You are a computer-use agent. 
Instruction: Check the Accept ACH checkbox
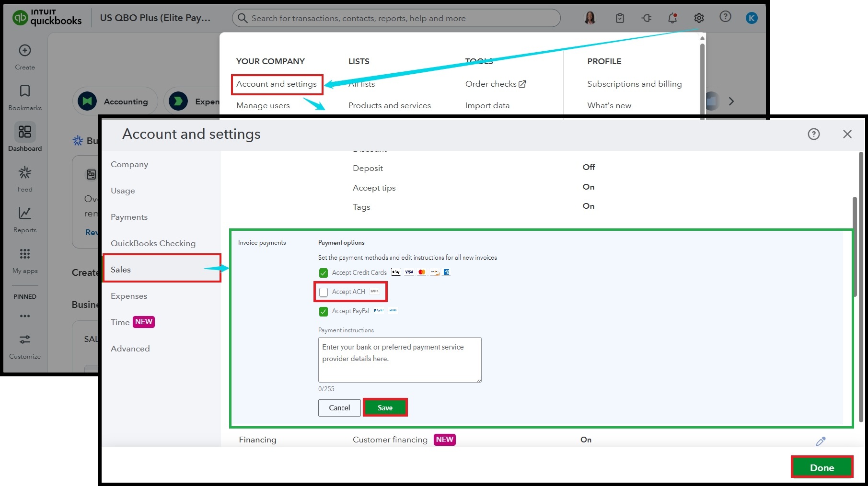coord(324,292)
